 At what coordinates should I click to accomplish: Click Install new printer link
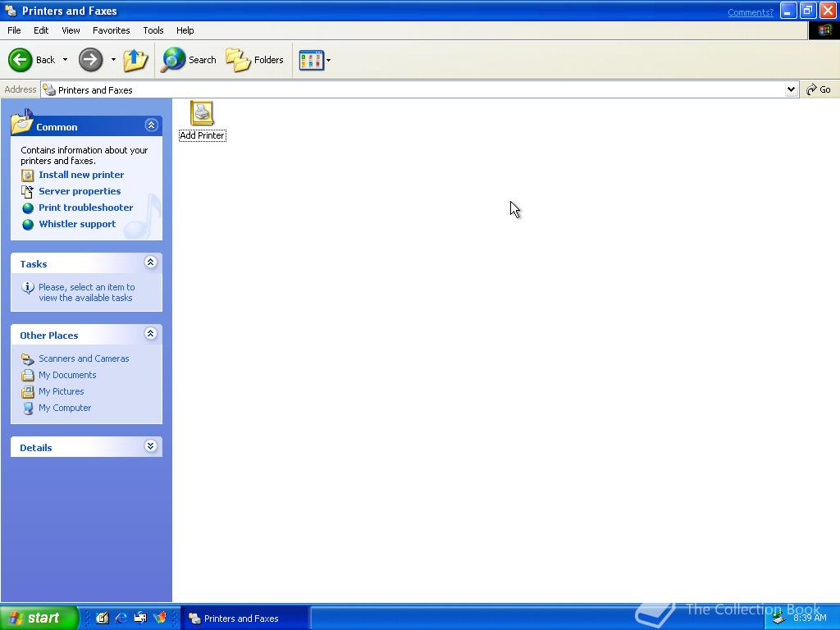81,175
